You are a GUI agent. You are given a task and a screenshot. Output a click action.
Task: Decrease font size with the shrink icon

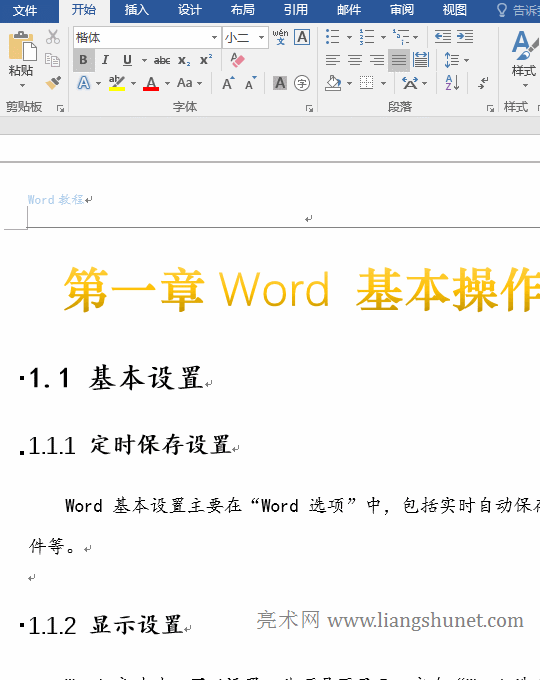coord(250,82)
